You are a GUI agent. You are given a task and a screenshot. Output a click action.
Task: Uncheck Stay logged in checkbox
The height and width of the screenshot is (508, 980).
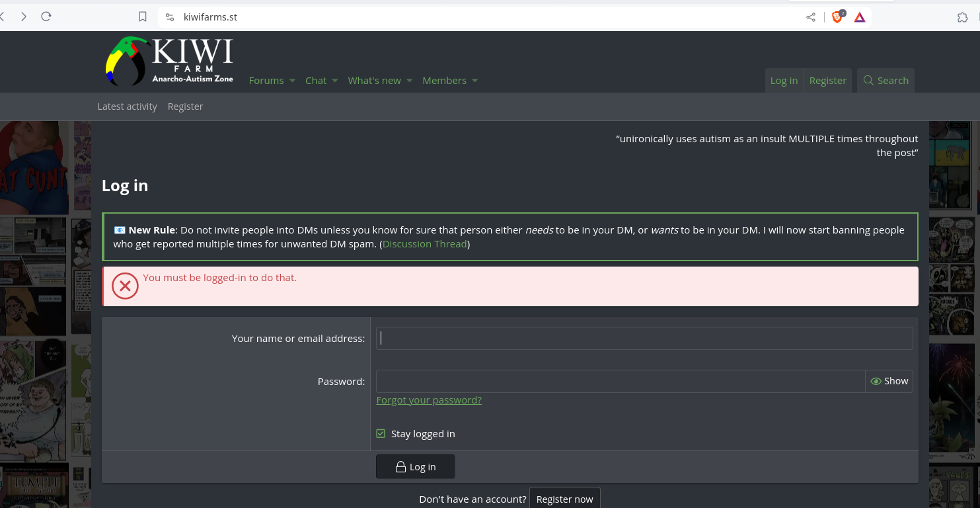coord(381,434)
